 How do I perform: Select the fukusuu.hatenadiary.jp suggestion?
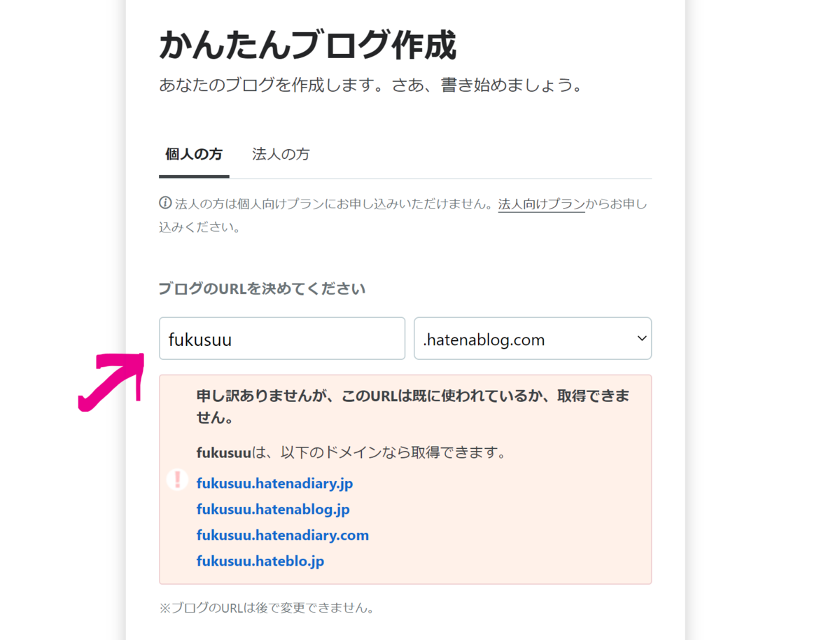pos(274,484)
